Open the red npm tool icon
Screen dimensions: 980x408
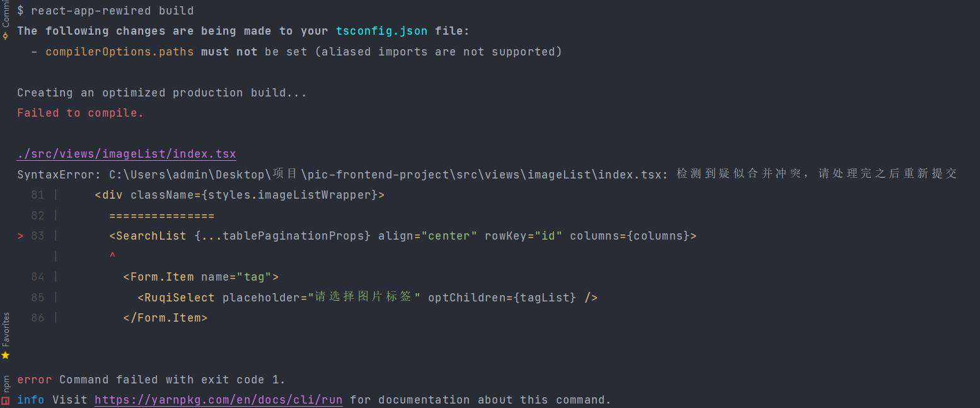(5, 400)
